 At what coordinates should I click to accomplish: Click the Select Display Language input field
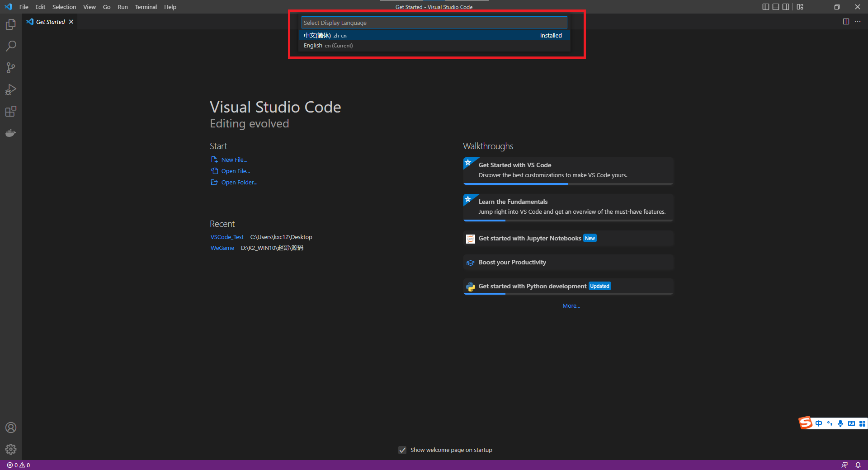pyautogui.click(x=434, y=22)
